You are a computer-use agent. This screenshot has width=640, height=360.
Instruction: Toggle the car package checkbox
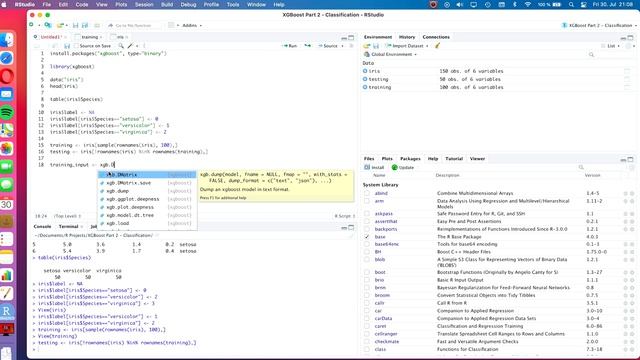pyautogui.click(x=367, y=311)
